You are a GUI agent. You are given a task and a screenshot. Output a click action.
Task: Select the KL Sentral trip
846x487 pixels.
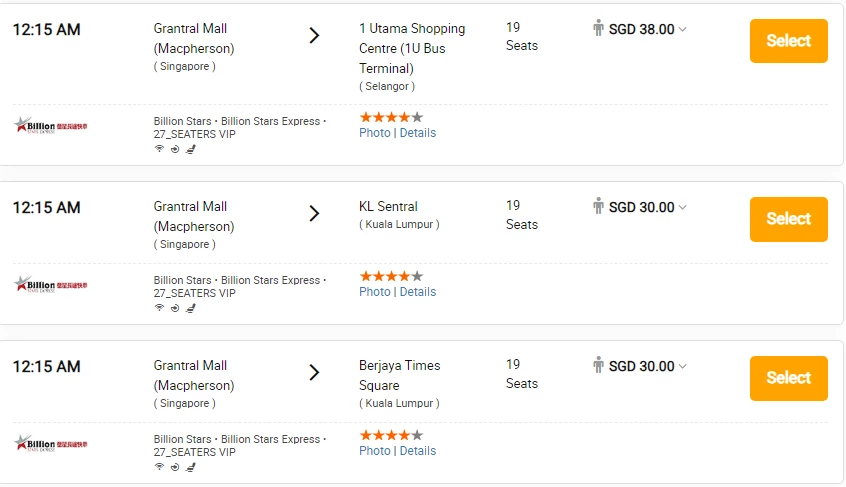788,219
